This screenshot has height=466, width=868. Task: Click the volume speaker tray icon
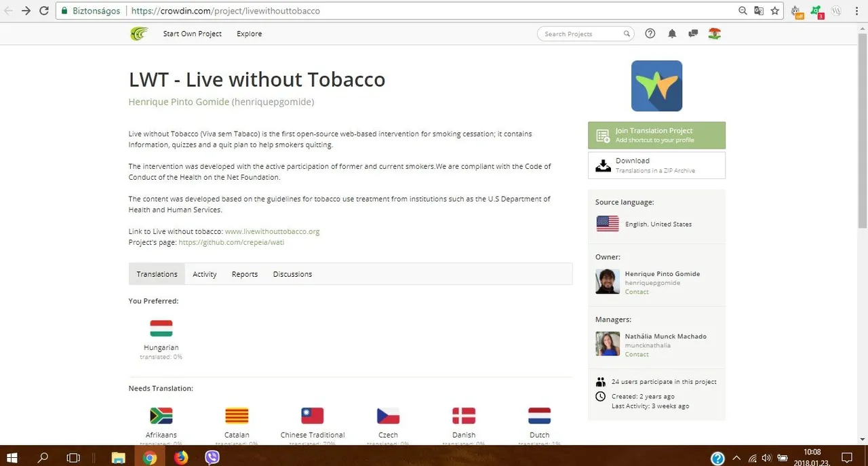(767, 458)
